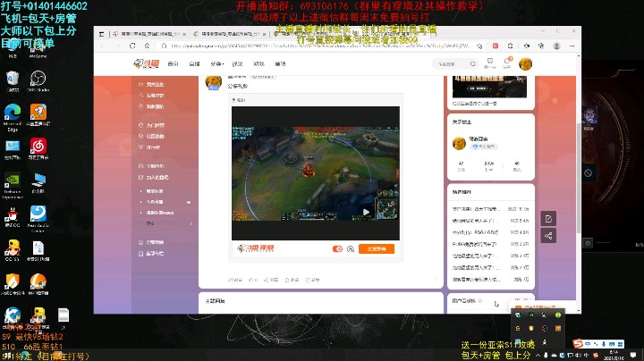Open 视频 in Douyu navigation
Viewport: 644px width, 361px height.
(237, 64)
